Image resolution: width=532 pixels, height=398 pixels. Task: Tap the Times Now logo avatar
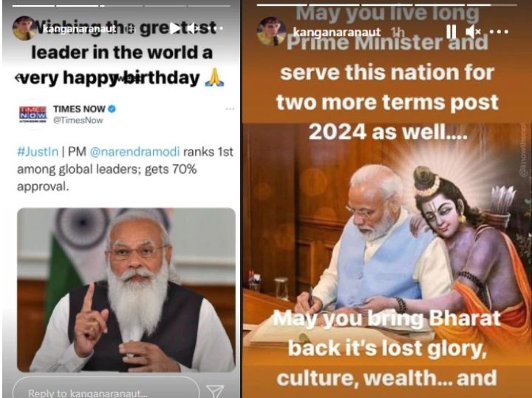[x=33, y=115]
